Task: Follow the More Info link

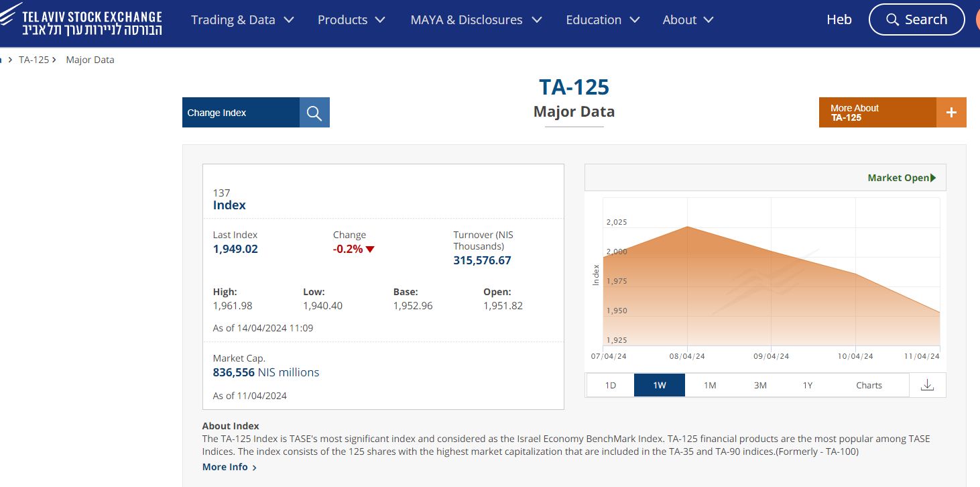Action: coord(229,467)
